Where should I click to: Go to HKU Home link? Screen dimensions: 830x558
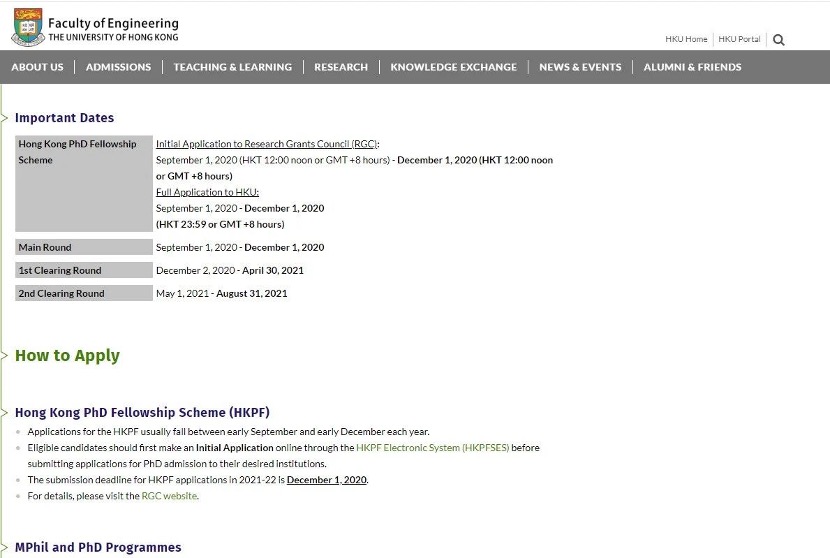coord(686,39)
